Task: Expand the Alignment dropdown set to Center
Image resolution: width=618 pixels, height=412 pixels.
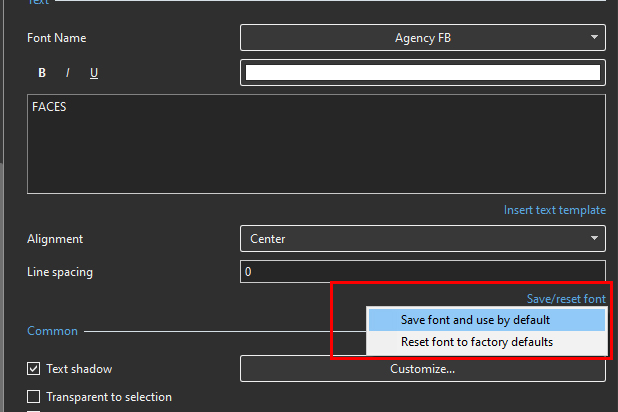Action: tap(422, 239)
